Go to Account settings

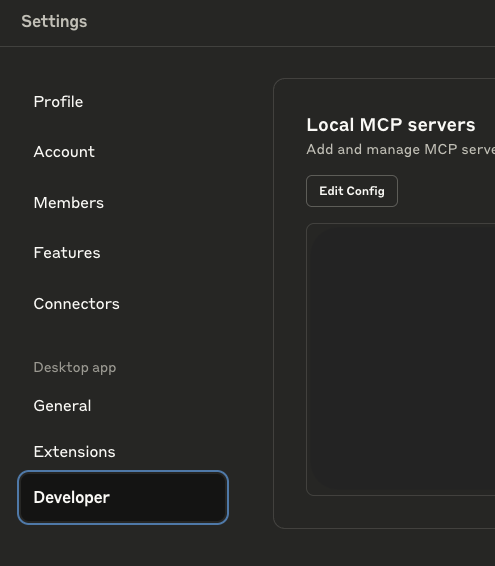point(64,152)
